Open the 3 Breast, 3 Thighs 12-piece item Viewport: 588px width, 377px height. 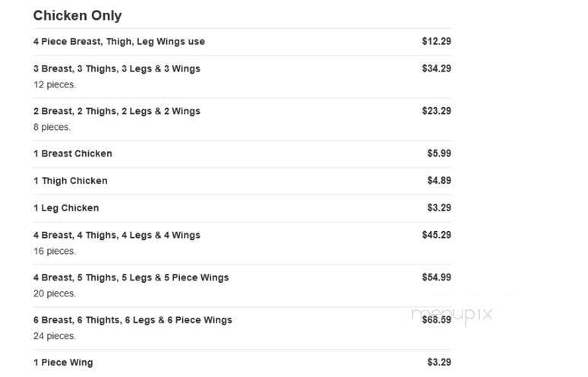(x=117, y=69)
